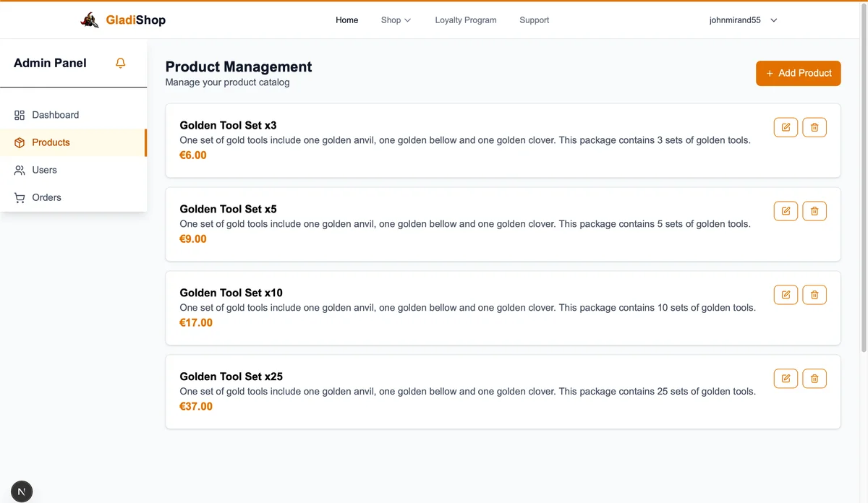Select Products in the admin sidebar

(51, 142)
